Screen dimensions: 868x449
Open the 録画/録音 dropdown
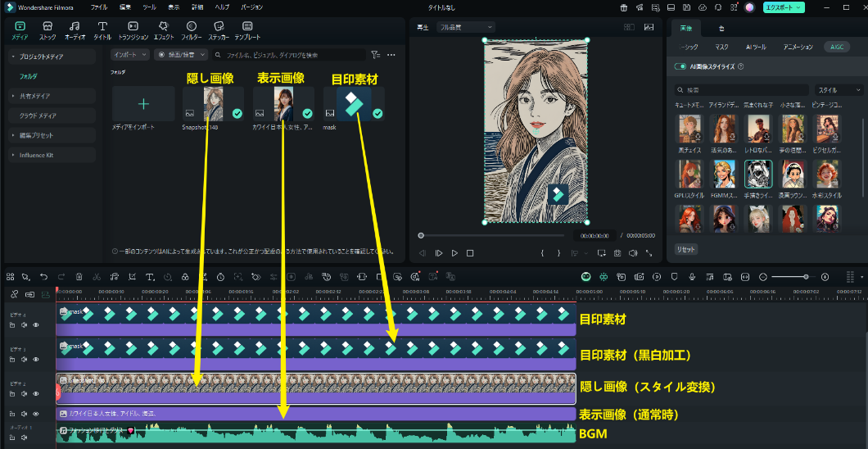tap(180, 55)
